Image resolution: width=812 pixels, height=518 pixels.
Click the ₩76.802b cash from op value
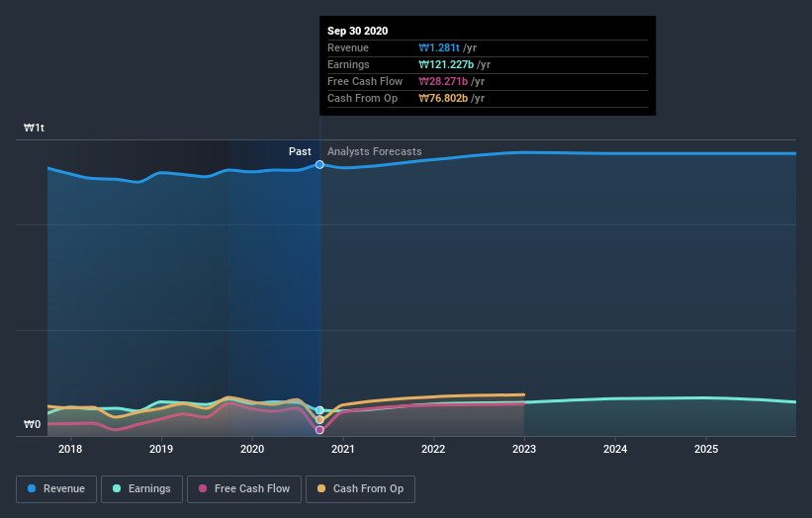tap(443, 98)
